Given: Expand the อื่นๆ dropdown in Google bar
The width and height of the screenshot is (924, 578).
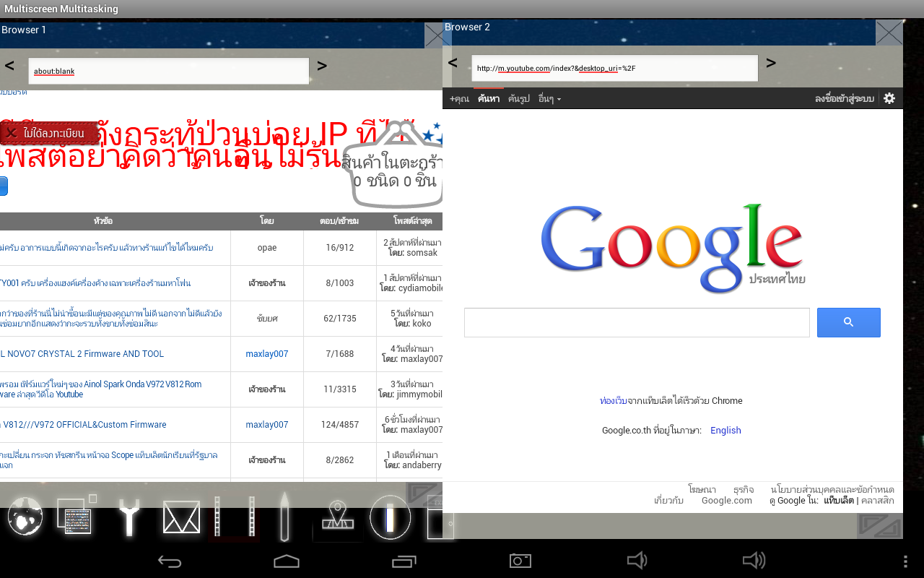Looking at the screenshot, I should (x=549, y=99).
